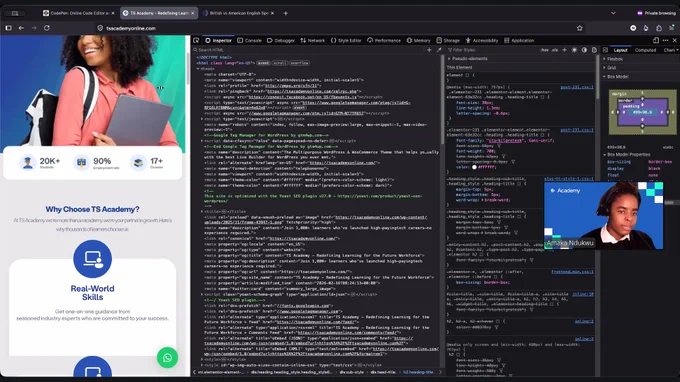
Task: Expand the Flexbox section
Action: [x=604, y=59]
